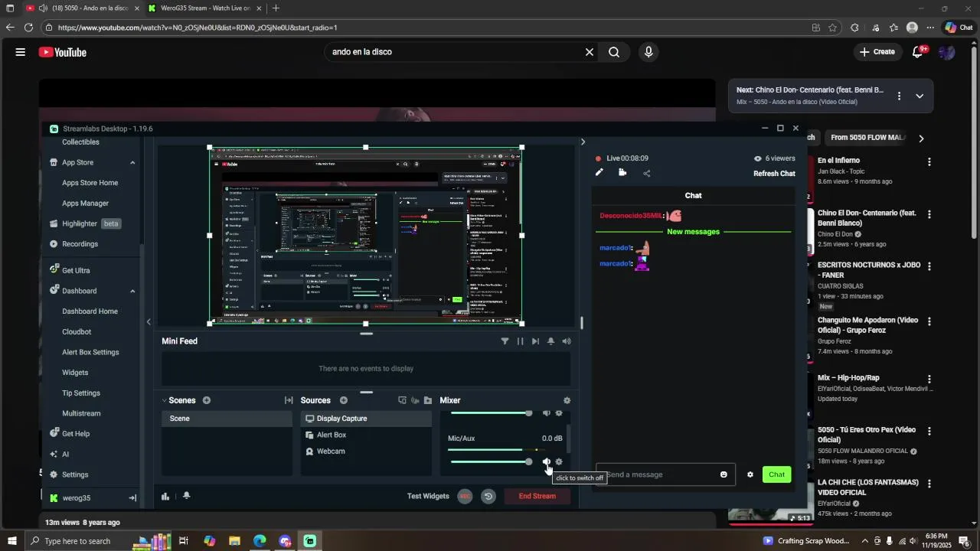Edit stream info with the pencil icon
This screenshot has height=551, width=980.
[599, 173]
